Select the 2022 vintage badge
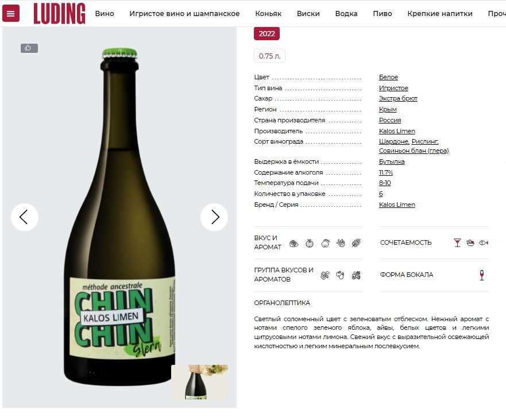The width and height of the screenshot is (506, 420). (266, 33)
